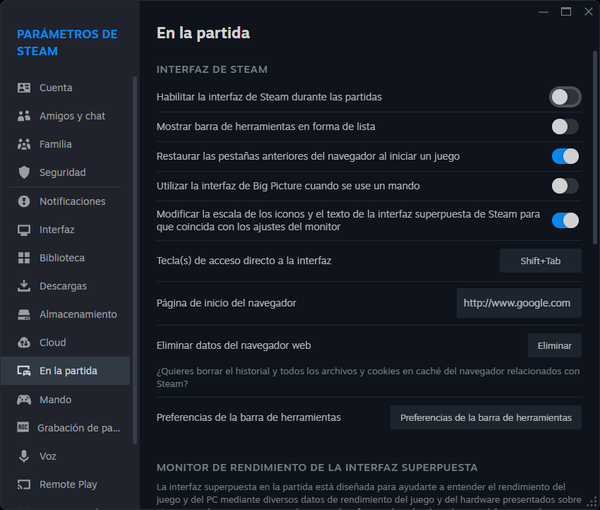Click the Voz microphone icon
This screenshot has width=600, height=510.
click(x=24, y=456)
